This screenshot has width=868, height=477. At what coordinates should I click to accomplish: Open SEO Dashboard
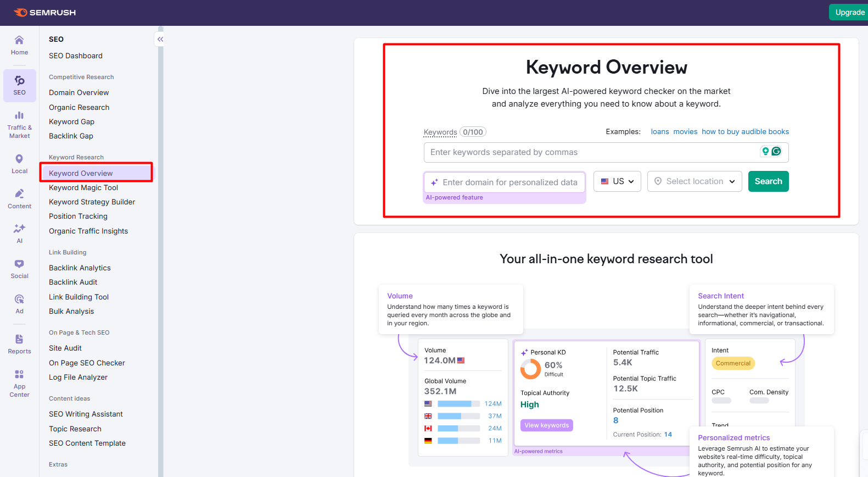76,56
